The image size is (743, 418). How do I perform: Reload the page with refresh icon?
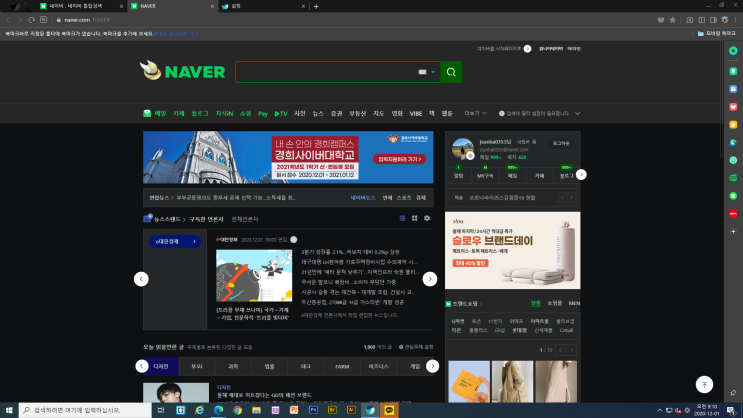tap(31, 20)
